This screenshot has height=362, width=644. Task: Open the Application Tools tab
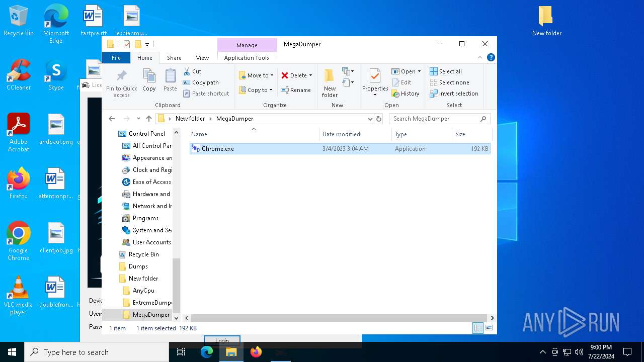pyautogui.click(x=247, y=58)
